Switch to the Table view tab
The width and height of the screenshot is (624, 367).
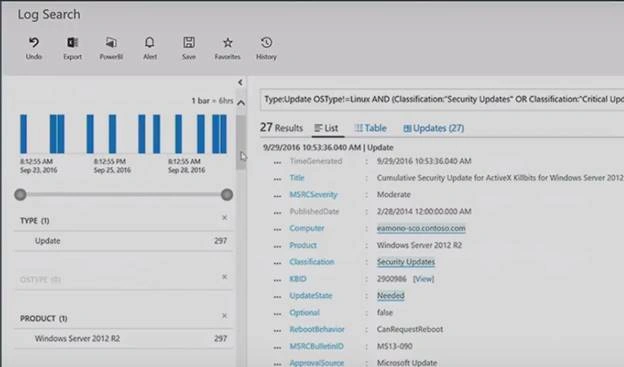click(370, 128)
